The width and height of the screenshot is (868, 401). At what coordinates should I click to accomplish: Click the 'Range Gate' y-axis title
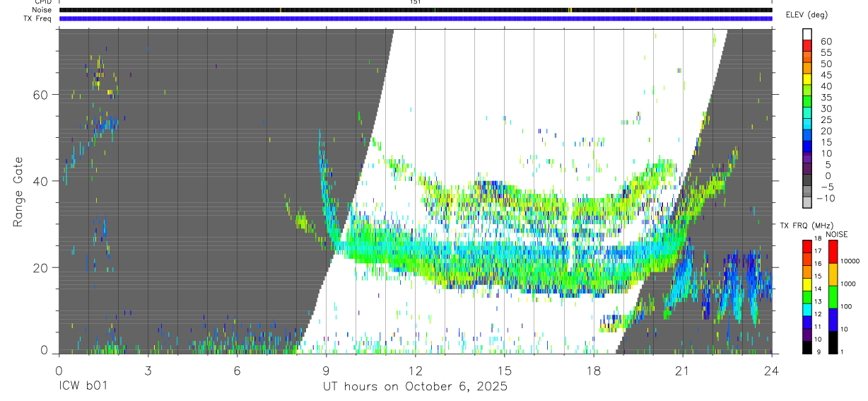tap(18, 192)
